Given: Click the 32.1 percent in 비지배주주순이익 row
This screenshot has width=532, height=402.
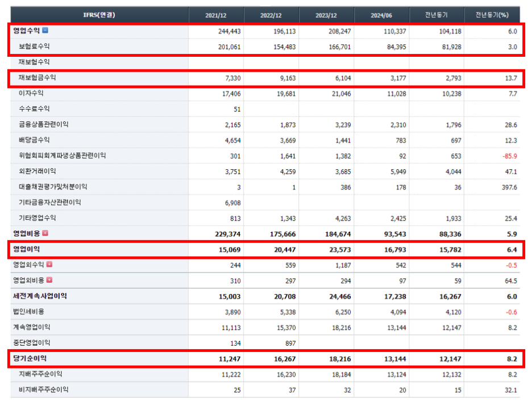Looking at the screenshot, I should tap(510, 390).
